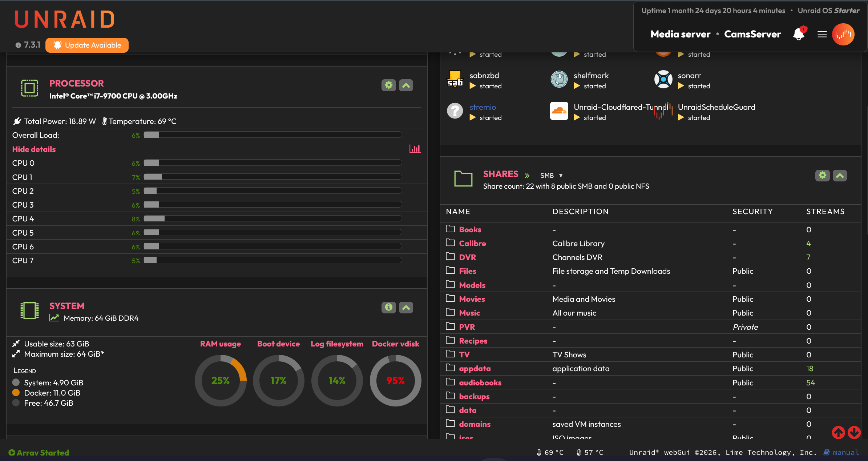This screenshot has height=461, width=868.
Task: Click the UnraidScheduleGuard container icon
Action: click(x=663, y=111)
